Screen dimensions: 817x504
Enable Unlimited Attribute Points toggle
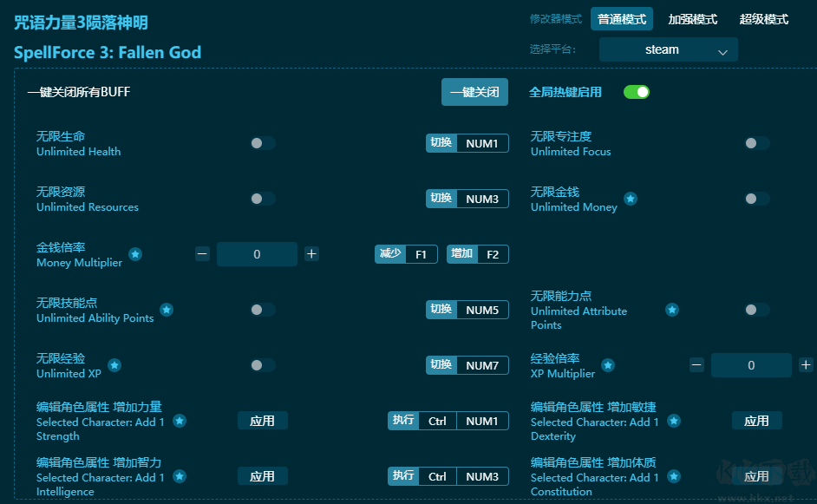(x=757, y=310)
